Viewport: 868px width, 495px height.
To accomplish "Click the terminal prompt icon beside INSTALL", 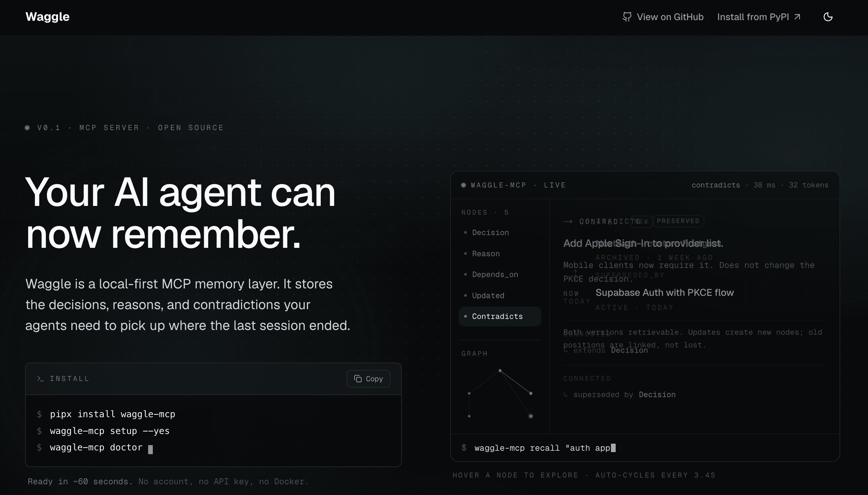I will coord(41,378).
